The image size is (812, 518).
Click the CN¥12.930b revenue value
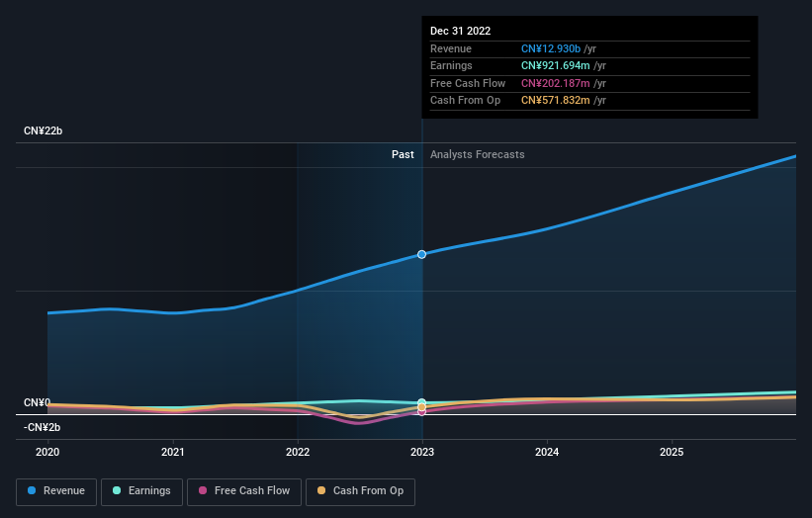point(551,48)
